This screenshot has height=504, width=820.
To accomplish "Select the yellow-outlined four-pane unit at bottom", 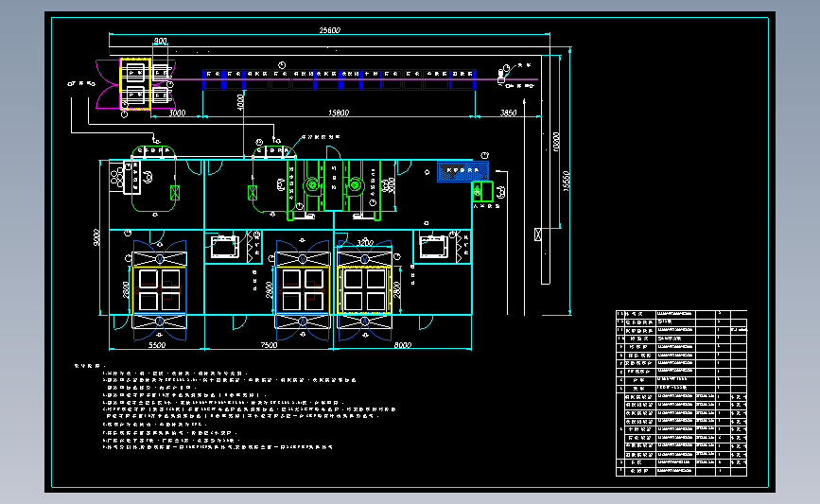I will click(x=364, y=290).
